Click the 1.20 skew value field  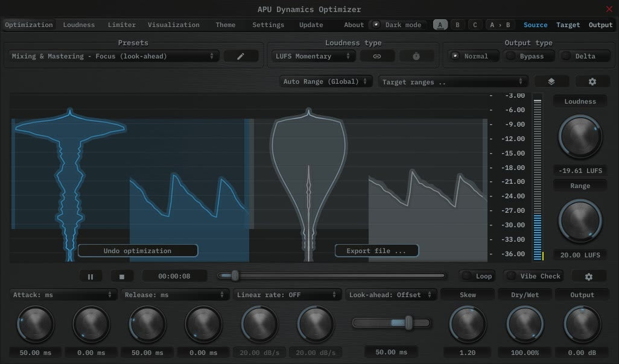[x=468, y=352]
